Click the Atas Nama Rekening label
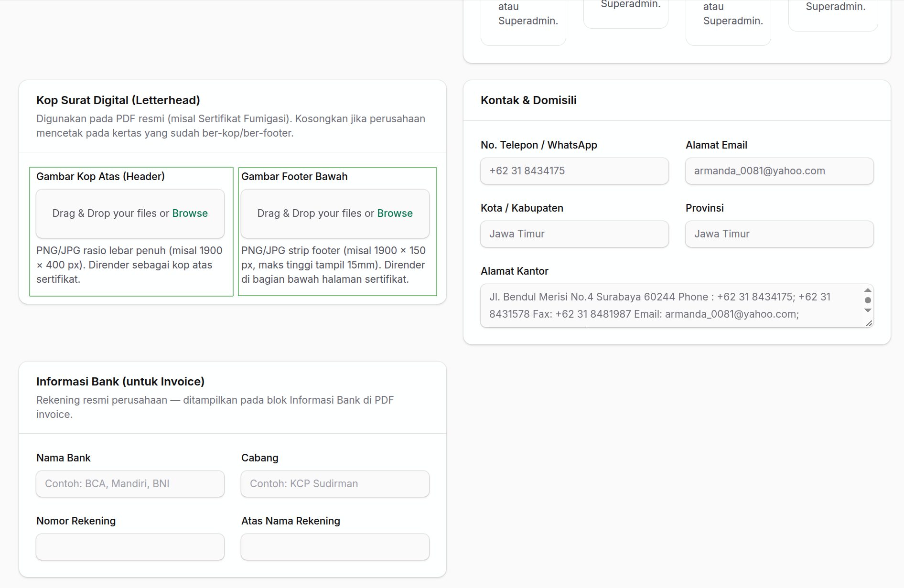Viewport: 904px width, 588px height. (x=291, y=521)
